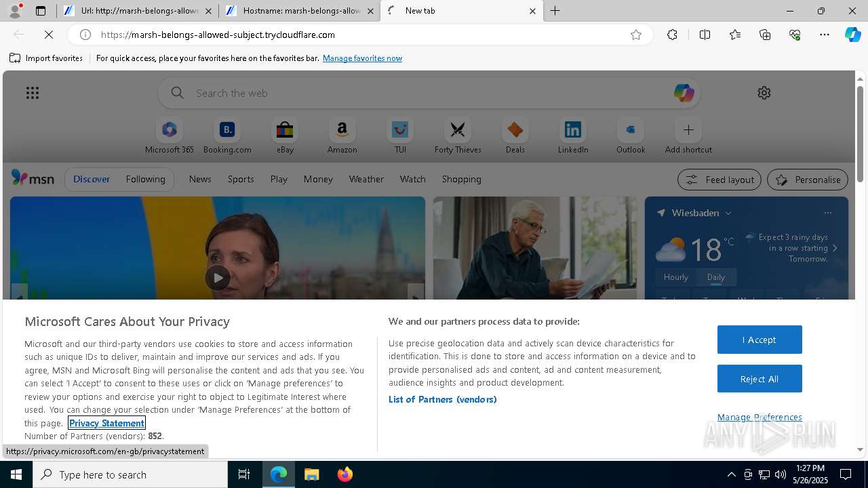Select the Discover feed tab
Image resolution: width=868 pixels, height=488 pixels.
[x=92, y=179]
